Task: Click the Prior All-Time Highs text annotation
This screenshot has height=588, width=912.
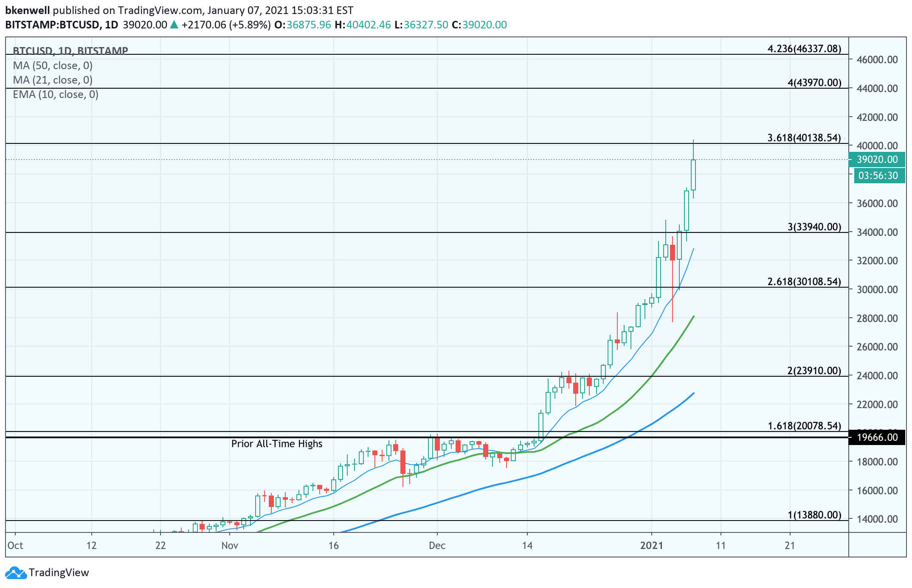Action: click(x=277, y=444)
